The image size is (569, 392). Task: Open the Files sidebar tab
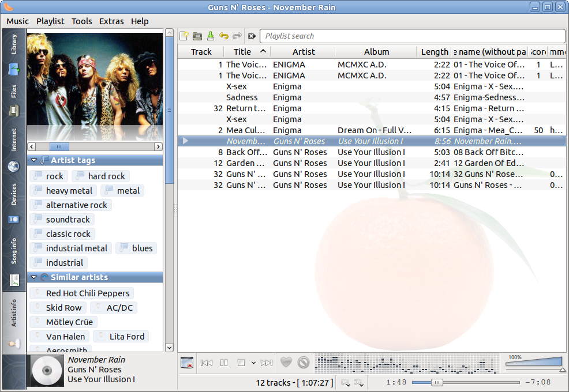click(x=14, y=100)
